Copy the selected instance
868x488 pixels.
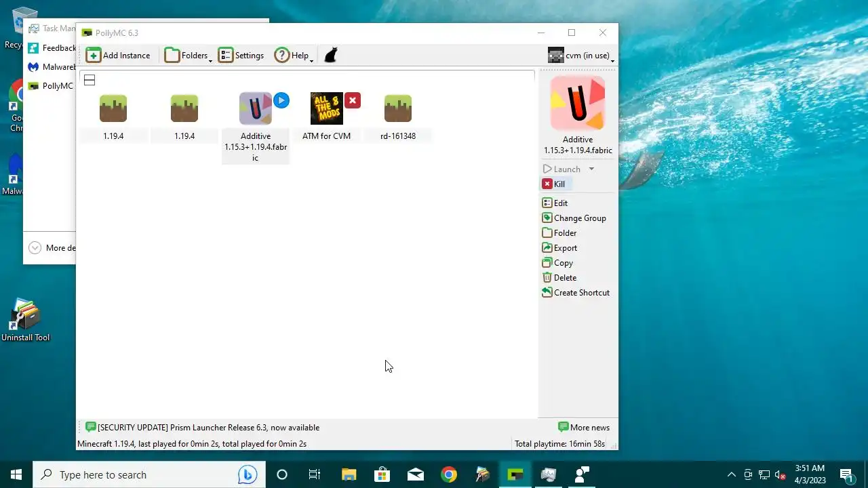coord(557,262)
